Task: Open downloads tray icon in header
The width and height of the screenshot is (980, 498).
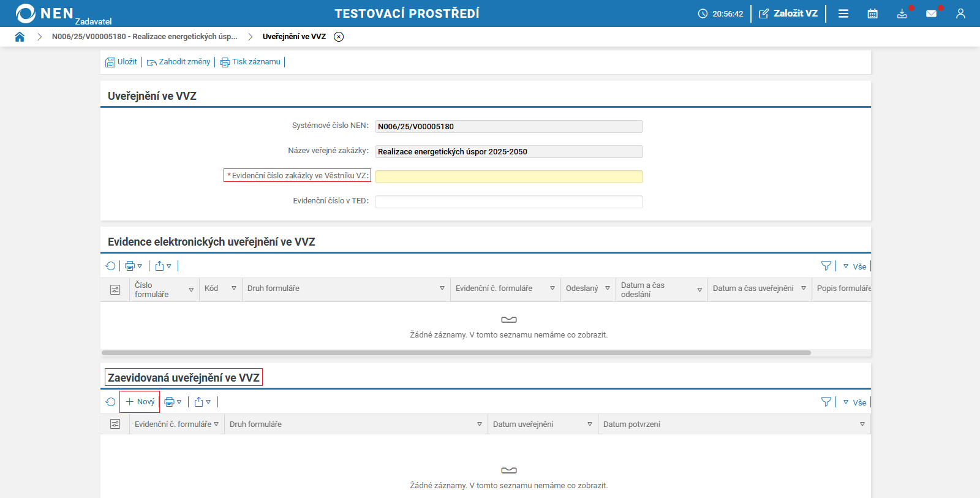Action: point(902,13)
